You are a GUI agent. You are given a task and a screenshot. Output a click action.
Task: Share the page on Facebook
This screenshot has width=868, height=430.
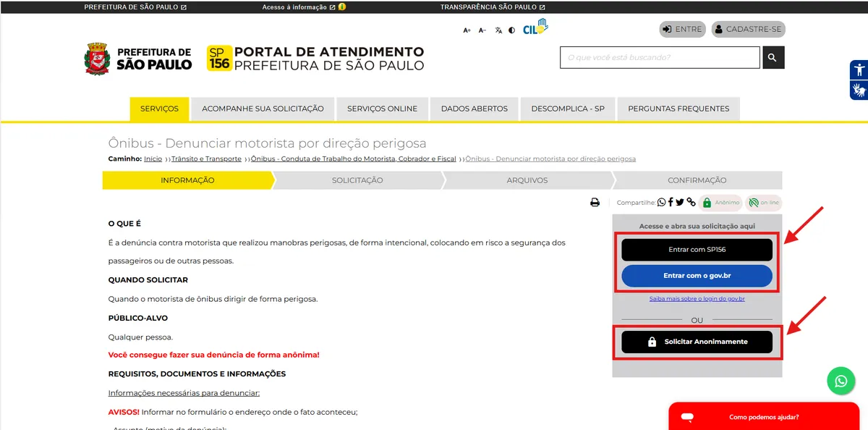coord(671,203)
